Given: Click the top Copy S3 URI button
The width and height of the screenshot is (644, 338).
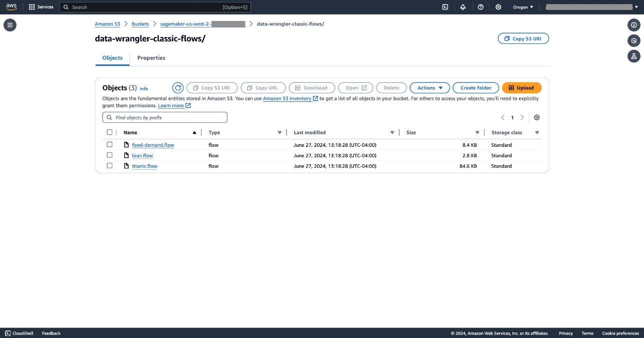Looking at the screenshot, I should click(x=523, y=38).
